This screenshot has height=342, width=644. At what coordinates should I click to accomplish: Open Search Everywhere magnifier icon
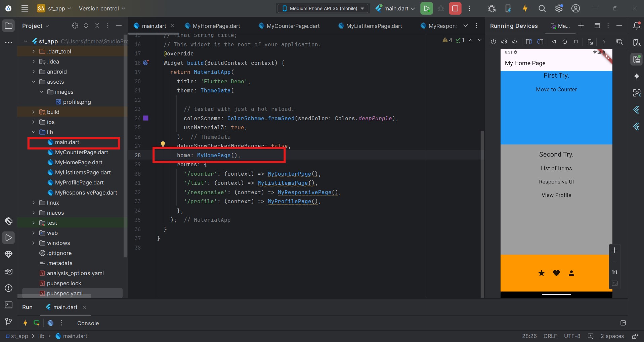542,9
